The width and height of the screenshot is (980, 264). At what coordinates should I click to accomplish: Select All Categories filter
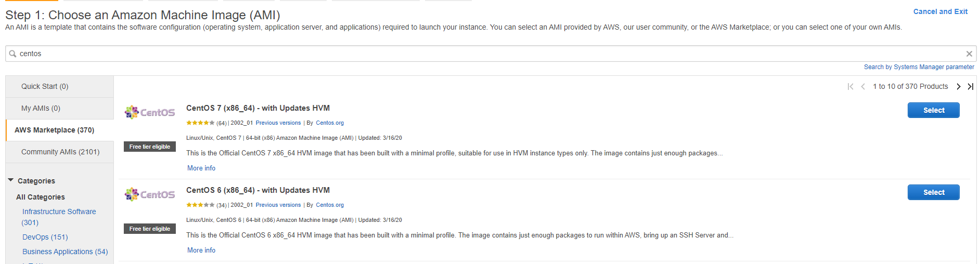coord(41,197)
